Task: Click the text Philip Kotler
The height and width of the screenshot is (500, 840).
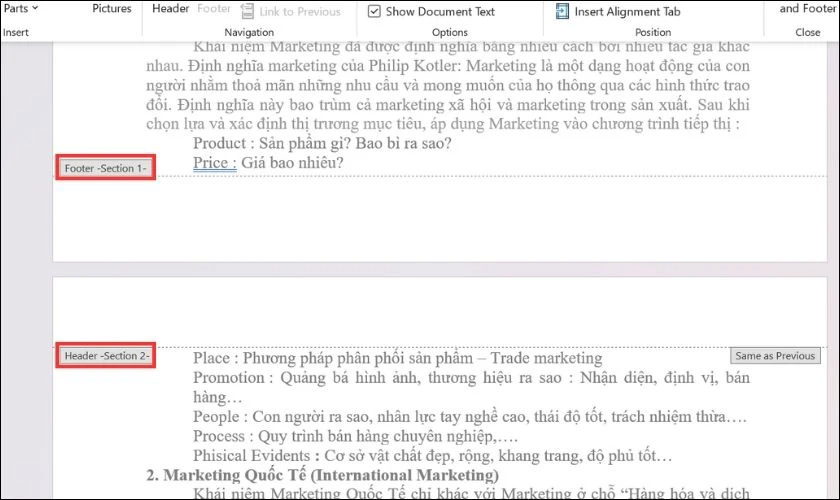Action: tap(415, 66)
